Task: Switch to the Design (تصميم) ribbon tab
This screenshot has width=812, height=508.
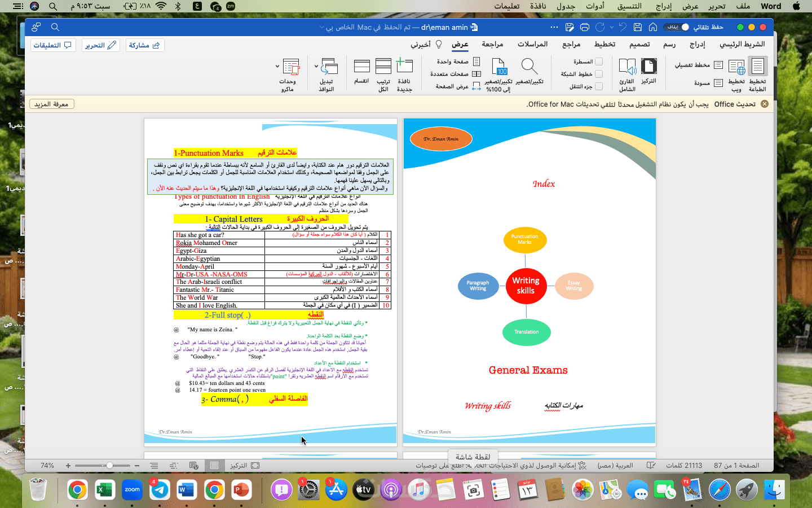Action: (639, 44)
